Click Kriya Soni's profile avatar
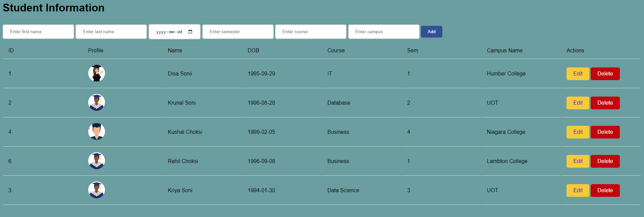The width and height of the screenshot is (644, 217). pyautogui.click(x=97, y=190)
